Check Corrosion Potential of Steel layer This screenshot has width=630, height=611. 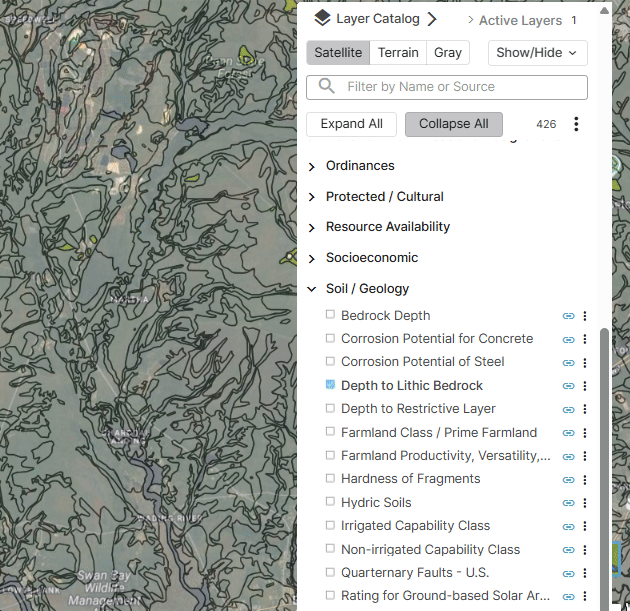click(330, 361)
